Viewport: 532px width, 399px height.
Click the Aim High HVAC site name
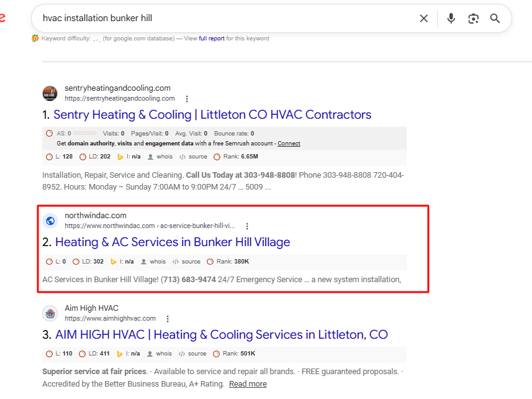point(92,308)
